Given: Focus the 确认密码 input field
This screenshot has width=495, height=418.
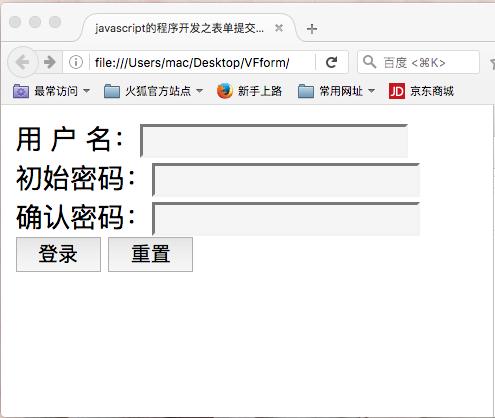Looking at the screenshot, I should 286,219.
